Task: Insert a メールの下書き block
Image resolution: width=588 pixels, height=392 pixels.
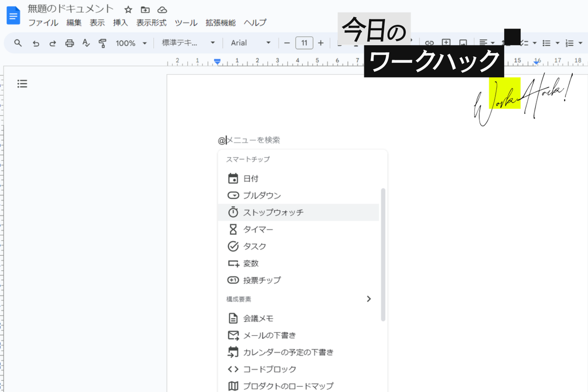Action: 298,336
